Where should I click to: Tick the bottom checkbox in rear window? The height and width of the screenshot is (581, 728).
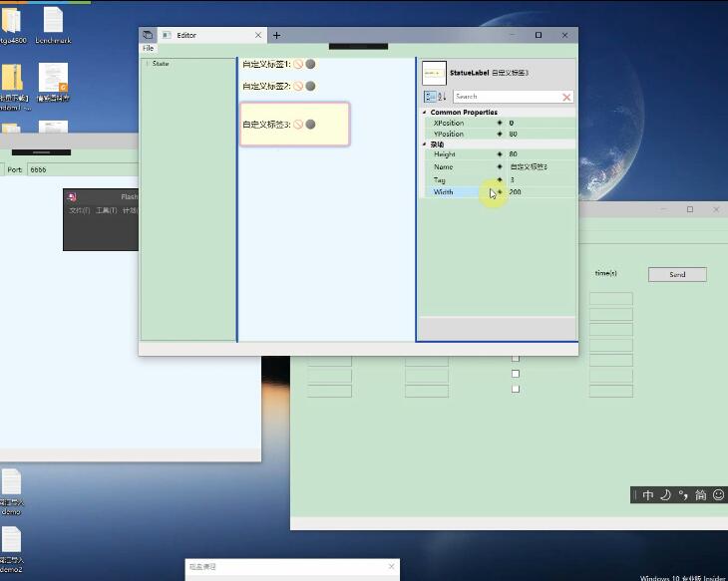(x=516, y=389)
